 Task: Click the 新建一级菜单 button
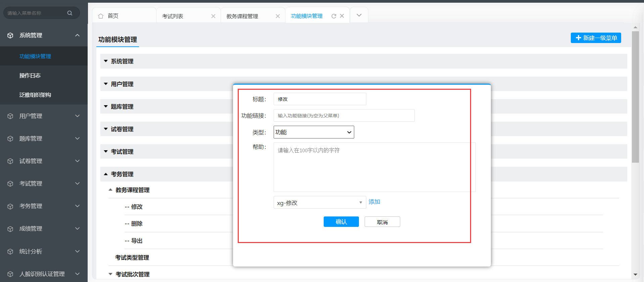[x=596, y=38]
